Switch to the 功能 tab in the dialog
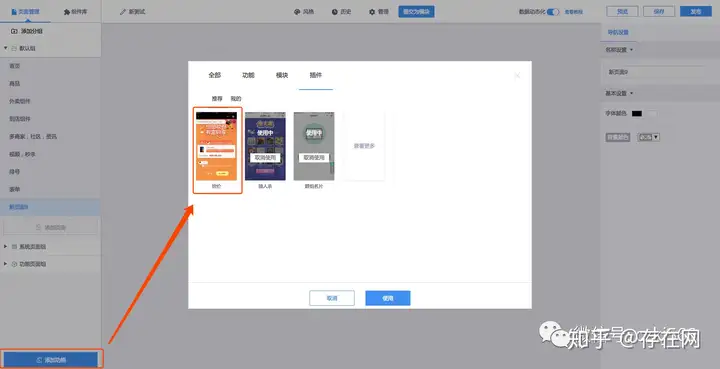720x369 pixels. pyautogui.click(x=248, y=75)
